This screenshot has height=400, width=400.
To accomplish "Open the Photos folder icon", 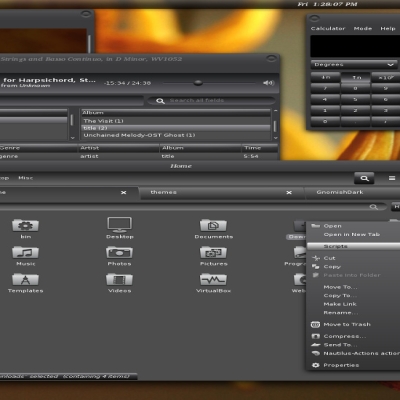I will (119, 253).
